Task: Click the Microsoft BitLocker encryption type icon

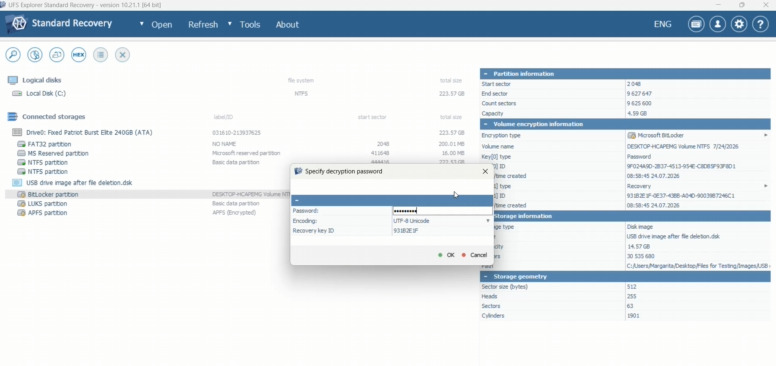Action: tap(631, 136)
